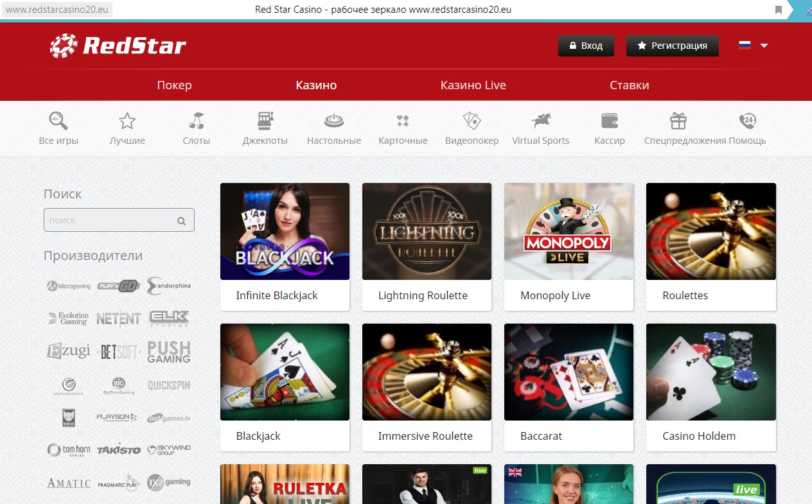This screenshot has width=812, height=504.
Task: Open the Virtual Sports horse category
Action: click(541, 121)
